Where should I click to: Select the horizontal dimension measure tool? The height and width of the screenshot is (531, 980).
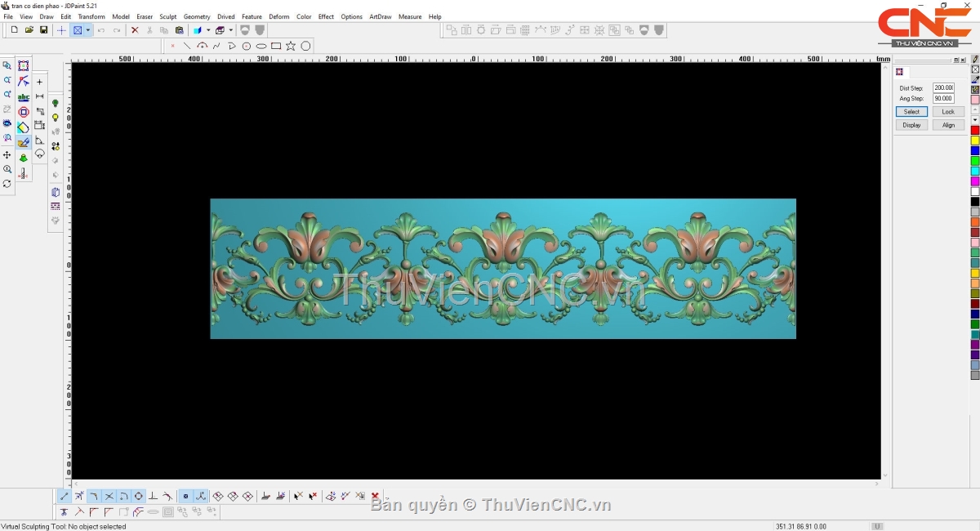pyautogui.click(x=39, y=96)
